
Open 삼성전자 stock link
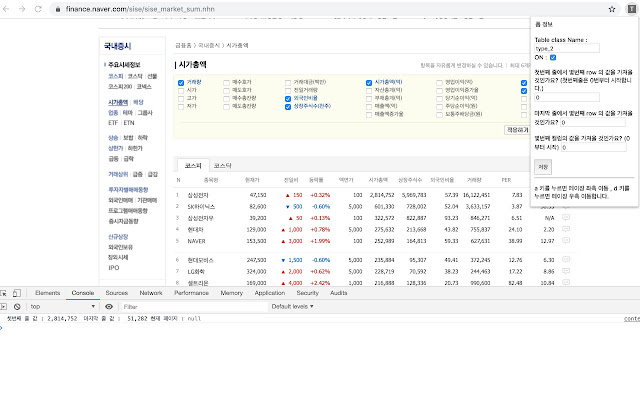[198, 195]
